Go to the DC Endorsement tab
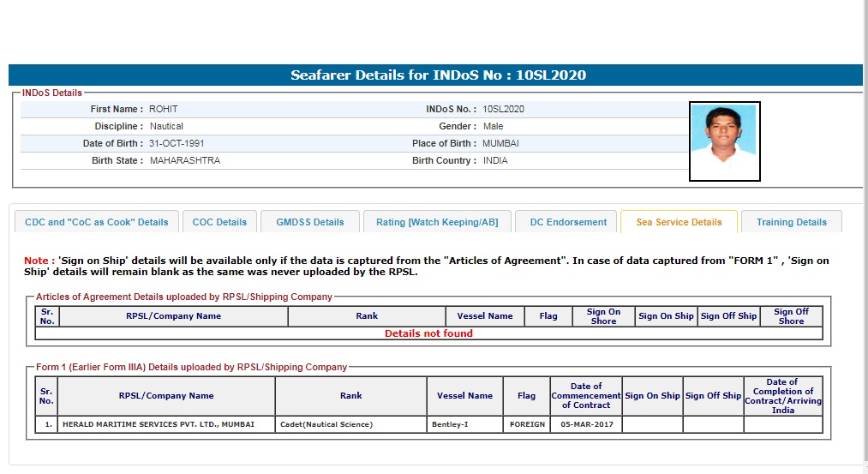 pyautogui.click(x=568, y=222)
